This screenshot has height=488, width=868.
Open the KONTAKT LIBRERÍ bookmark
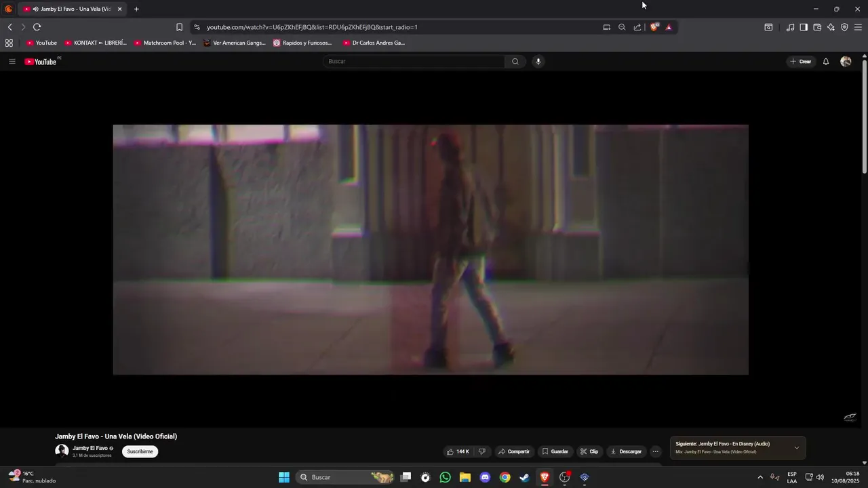pyautogui.click(x=96, y=43)
